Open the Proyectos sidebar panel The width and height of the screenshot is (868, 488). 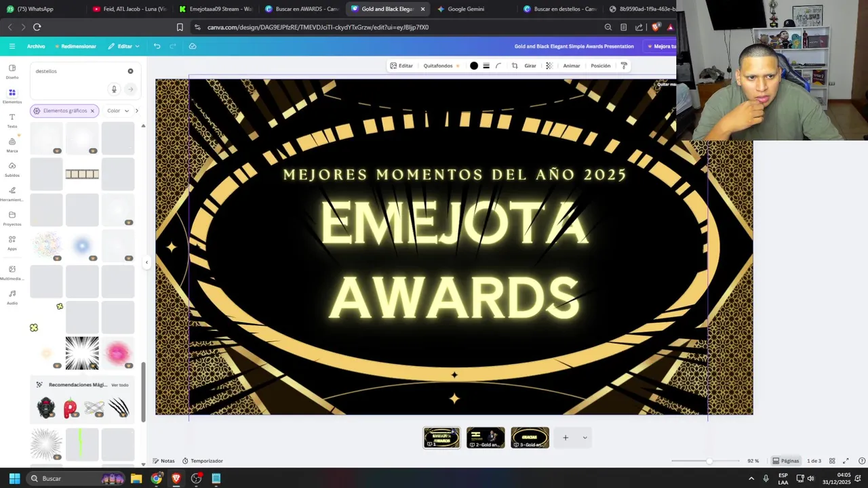pyautogui.click(x=12, y=218)
